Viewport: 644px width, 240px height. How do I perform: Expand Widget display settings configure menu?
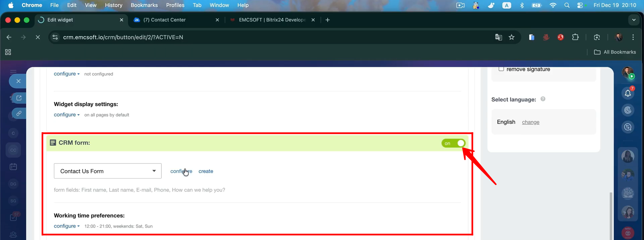pos(66,115)
